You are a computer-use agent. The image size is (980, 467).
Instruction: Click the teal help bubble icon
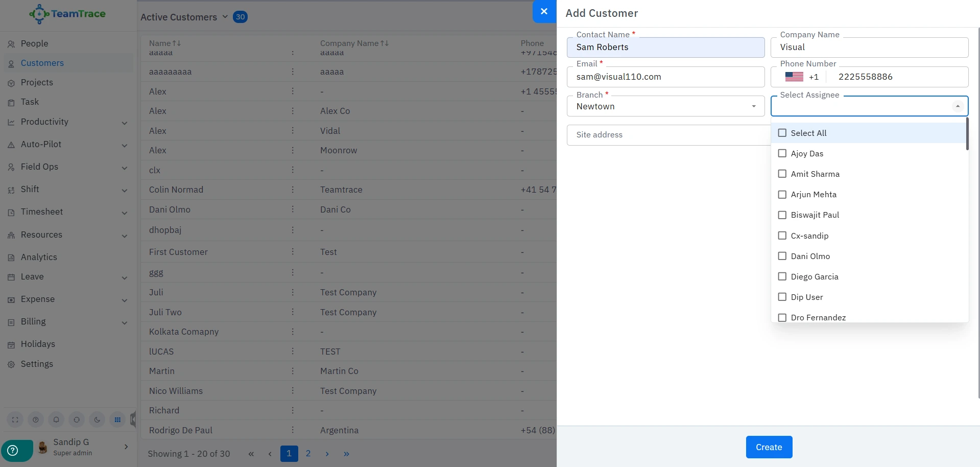tap(13, 450)
